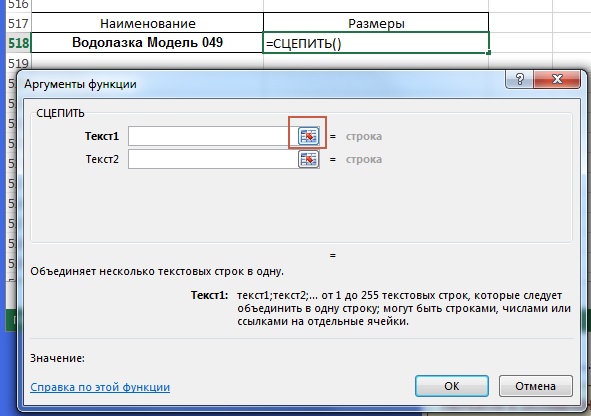This screenshot has width=591, height=416.
Task: Select row 519 via its row header
Action: tap(18, 62)
